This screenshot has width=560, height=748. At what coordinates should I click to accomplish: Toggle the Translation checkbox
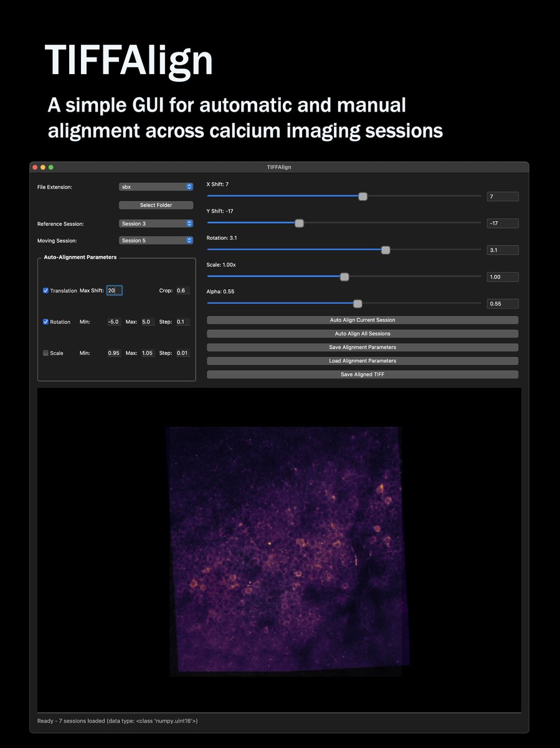[45, 290]
